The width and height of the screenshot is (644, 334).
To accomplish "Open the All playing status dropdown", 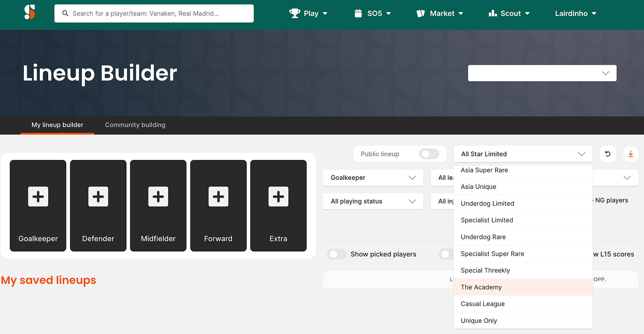I will (x=373, y=201).
